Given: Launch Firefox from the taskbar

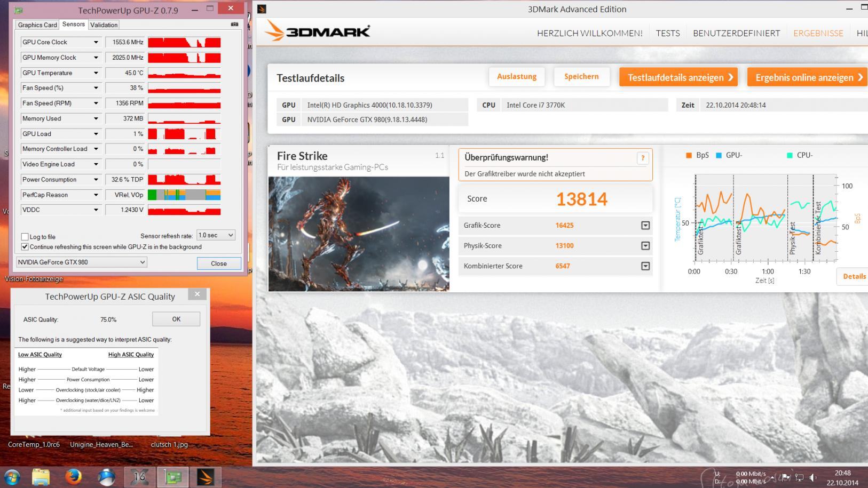Looking at the screenshot, I should (74, 477).
